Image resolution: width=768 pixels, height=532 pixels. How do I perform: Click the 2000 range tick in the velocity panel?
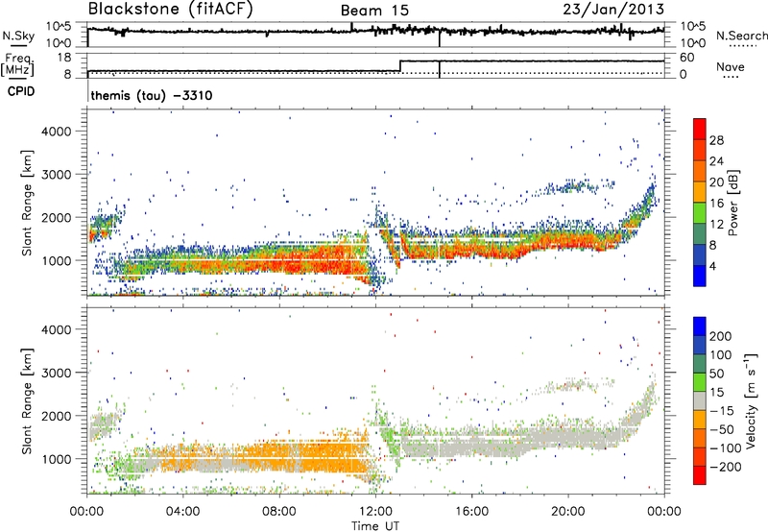56,416
